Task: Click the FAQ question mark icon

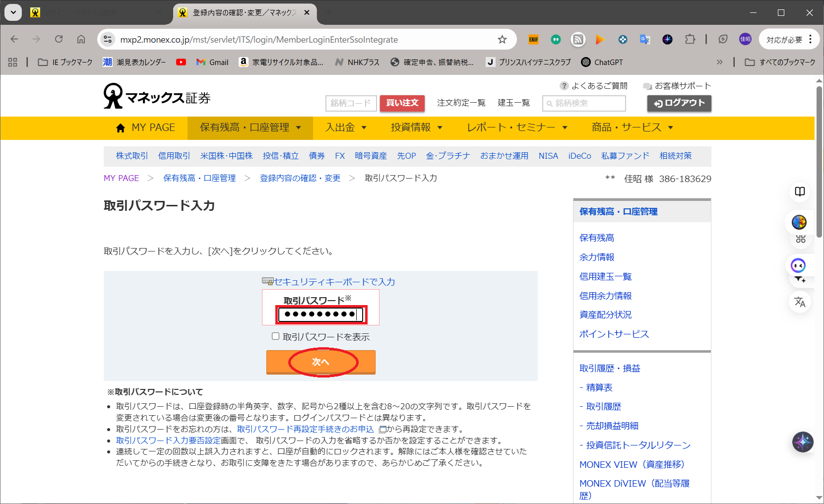Action: pos(564,86)
